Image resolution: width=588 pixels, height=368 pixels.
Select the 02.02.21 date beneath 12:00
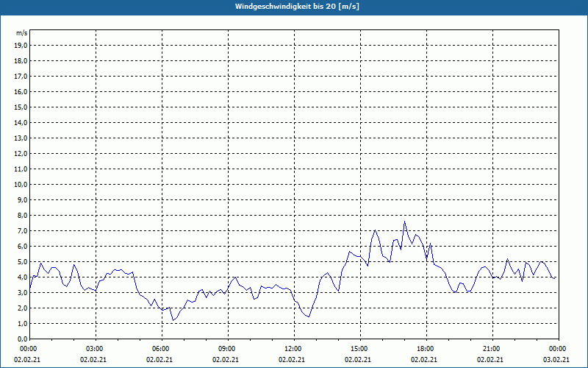coord(292,359)
